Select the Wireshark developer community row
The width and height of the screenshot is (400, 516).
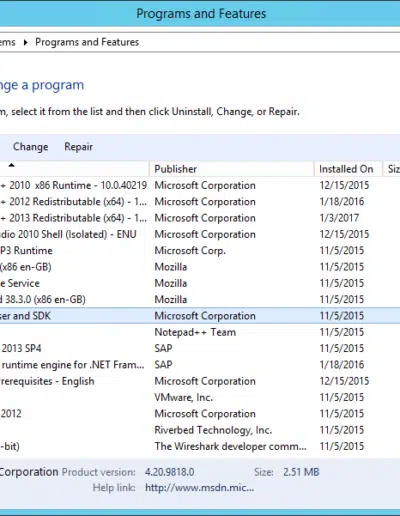(x=200, y=446)
